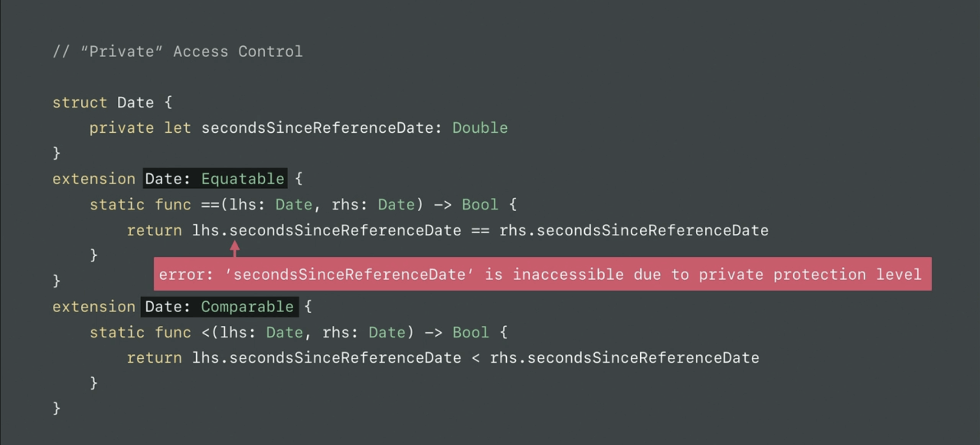Click the red error arrow pointer
980x445 pixels.
pyautogui.click(x=234, y=248)
